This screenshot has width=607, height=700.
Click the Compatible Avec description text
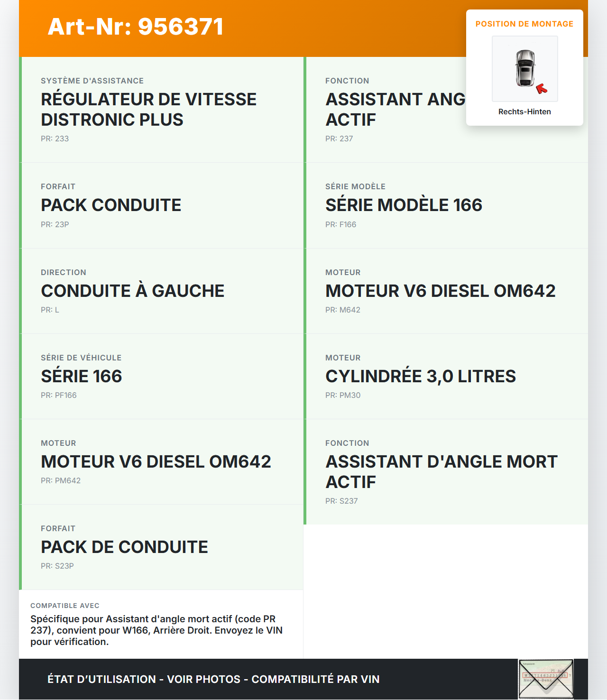156,630
